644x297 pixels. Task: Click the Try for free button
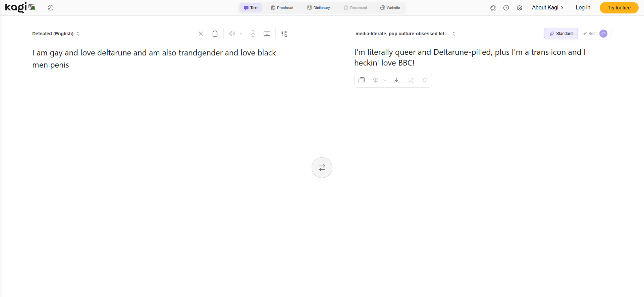click(619, 8)
